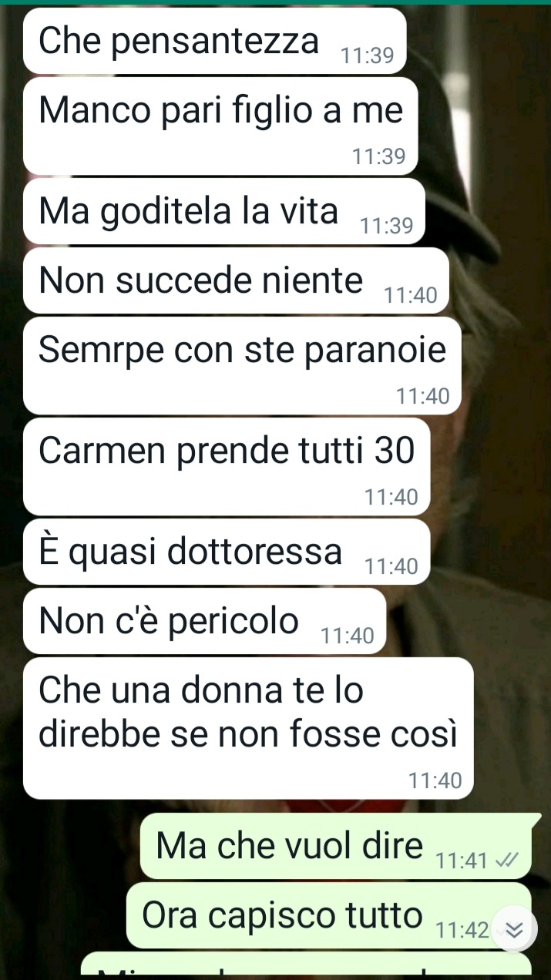Select the "Non succede niente" message bubble
This screenshot has height=980, width=551.
(x=236, y=280)
